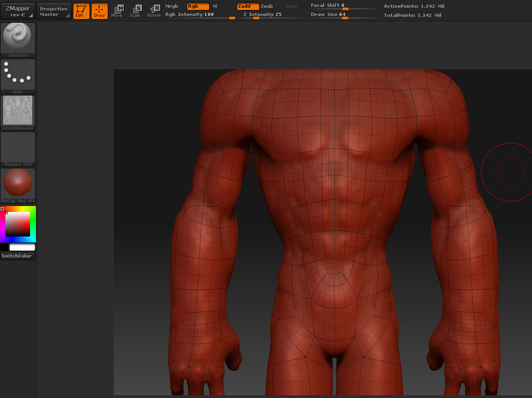Switch to Zsub sculpting mode
This screenshot has width=532, height=398.
267,6
